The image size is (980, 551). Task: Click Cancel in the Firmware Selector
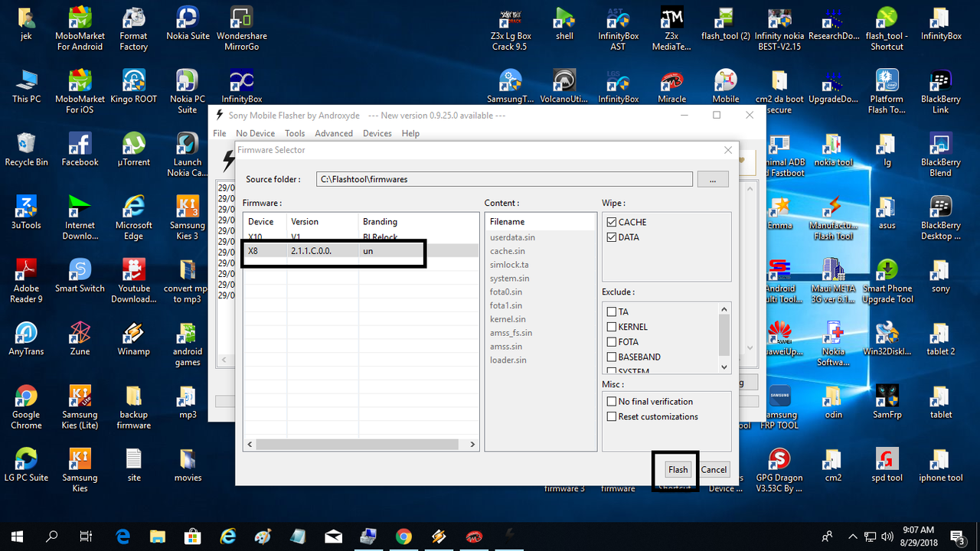point(714,470)
